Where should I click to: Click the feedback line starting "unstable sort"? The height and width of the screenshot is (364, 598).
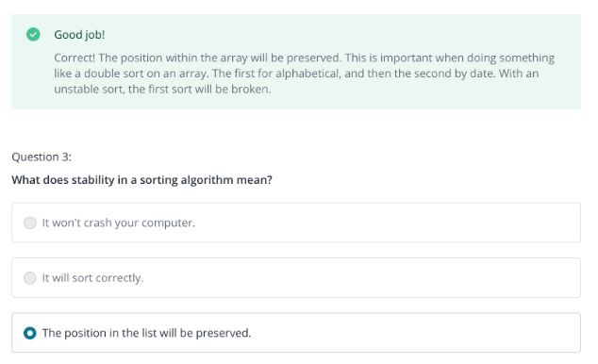(x=162, y=90)
